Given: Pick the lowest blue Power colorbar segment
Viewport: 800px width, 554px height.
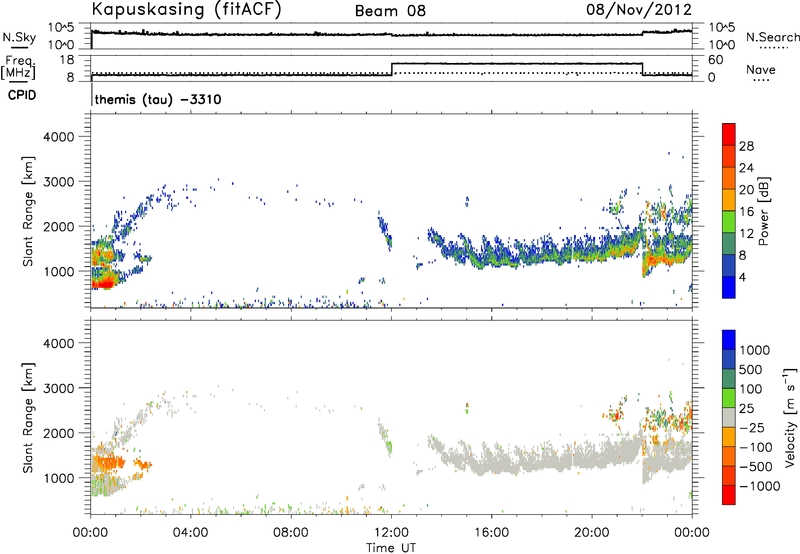Looking at the screenshot, I should tap(729, 288).
